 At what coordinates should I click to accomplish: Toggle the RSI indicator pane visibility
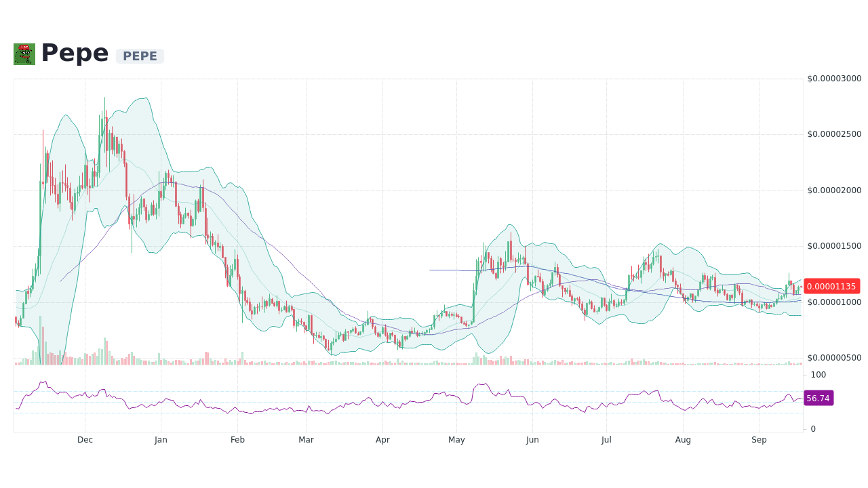407,400
